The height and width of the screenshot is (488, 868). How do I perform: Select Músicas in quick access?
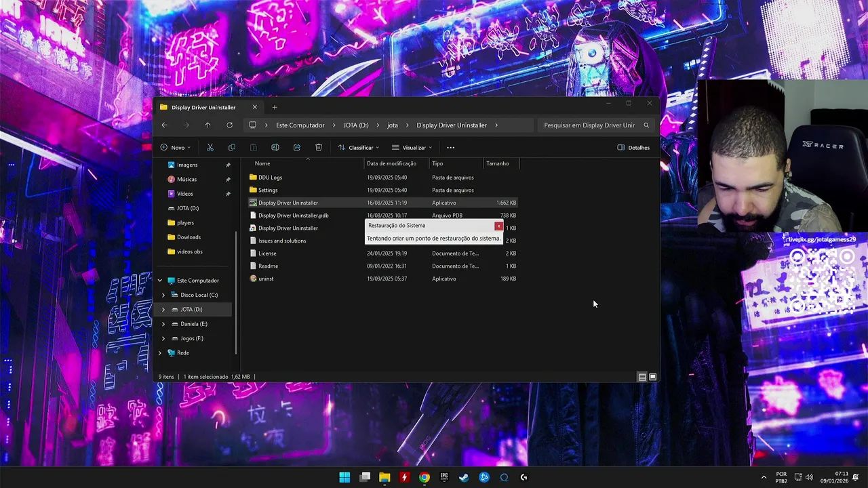186,180
